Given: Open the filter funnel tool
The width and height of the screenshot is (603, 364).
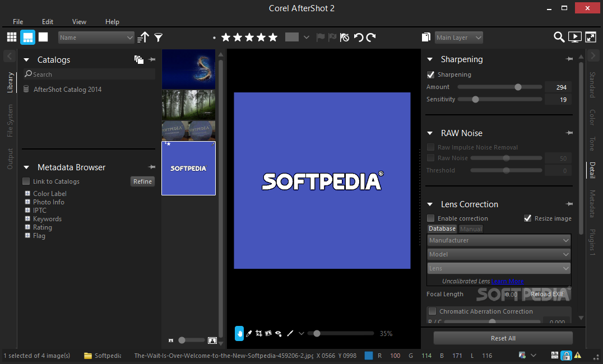Looking at the screenshot, I should pos(159,38).
